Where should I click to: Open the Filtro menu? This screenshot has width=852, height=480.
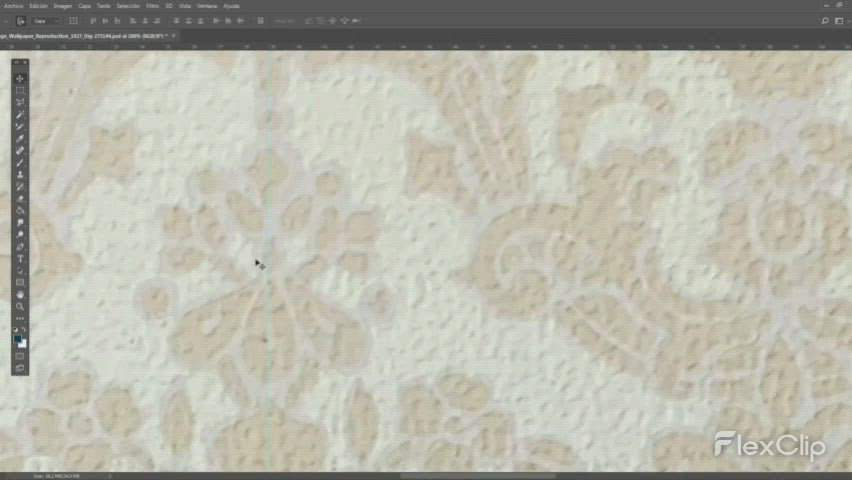[x=152, y=5]
